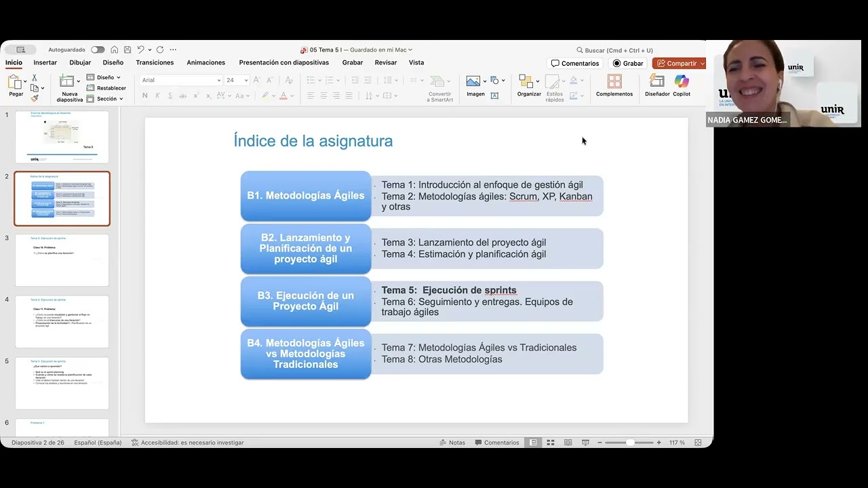This screenshot has height=488, width=868.
Task: Select slide 3 thumbnail
Action: 62,260
